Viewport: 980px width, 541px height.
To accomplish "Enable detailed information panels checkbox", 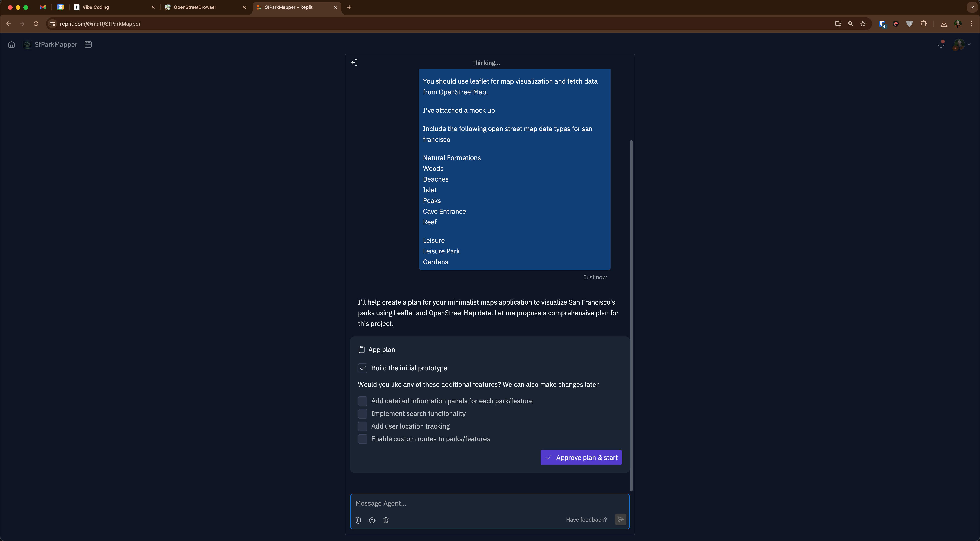I will point(363,401).
